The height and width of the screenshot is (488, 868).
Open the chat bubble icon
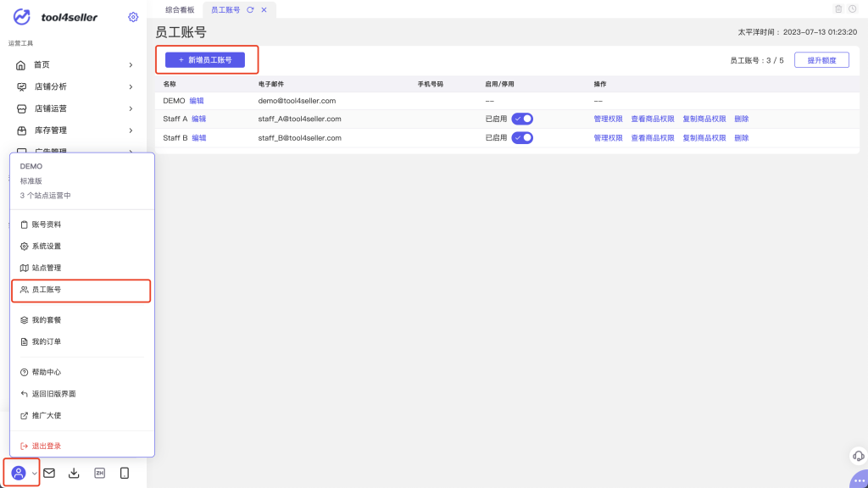pos(860,480)
